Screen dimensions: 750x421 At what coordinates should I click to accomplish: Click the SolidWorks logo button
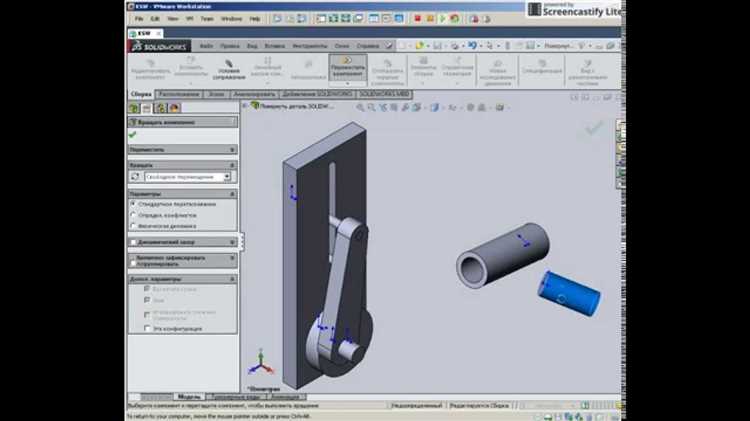(x=159, y=46)
